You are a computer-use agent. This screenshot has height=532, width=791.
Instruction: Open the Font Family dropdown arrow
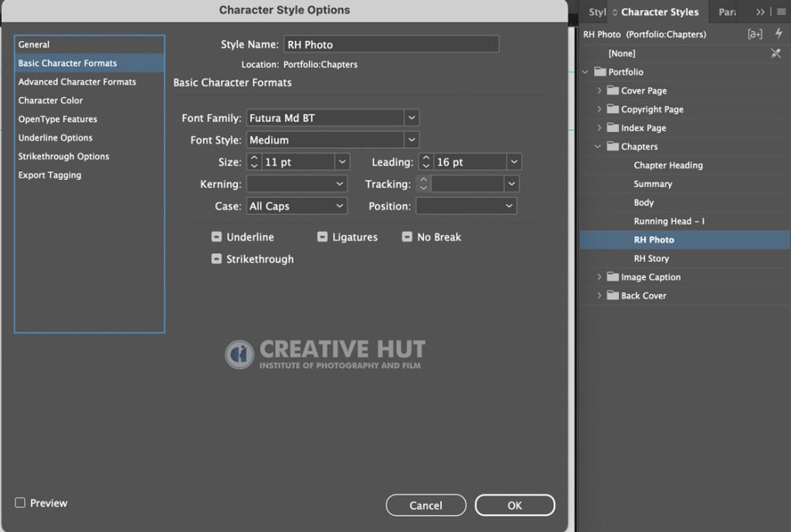pyautogui.click(x=412, y=118)
